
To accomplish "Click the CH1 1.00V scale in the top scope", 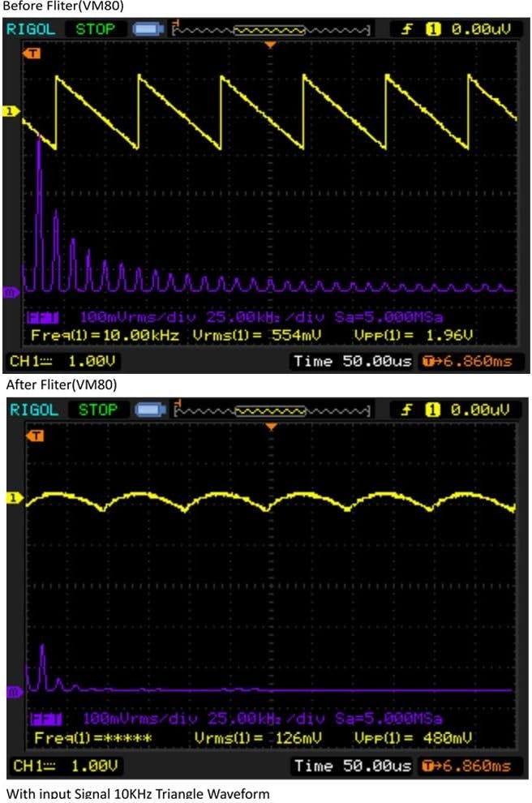I will 62,362.
